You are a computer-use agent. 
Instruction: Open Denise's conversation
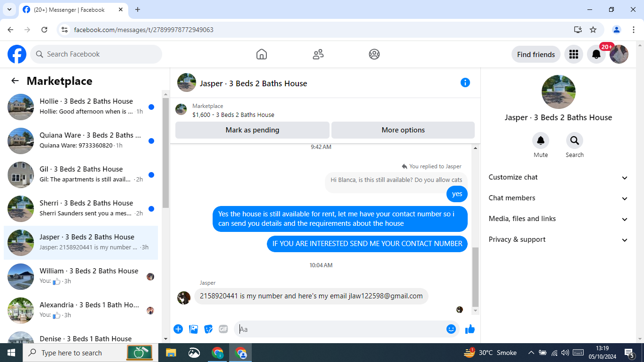click(81, 336)
